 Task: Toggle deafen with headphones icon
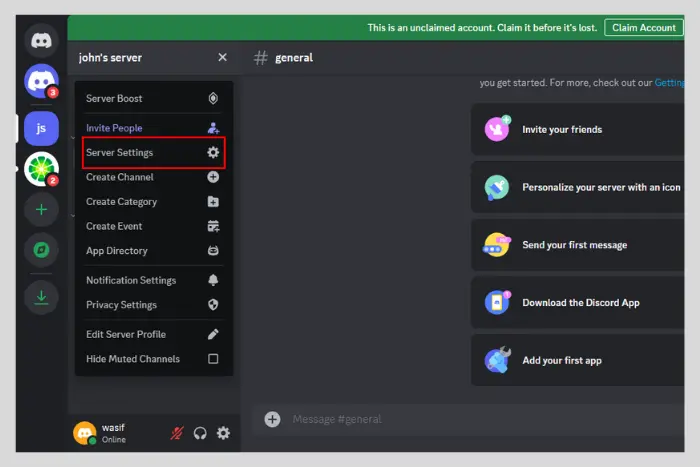coord(200,433)
